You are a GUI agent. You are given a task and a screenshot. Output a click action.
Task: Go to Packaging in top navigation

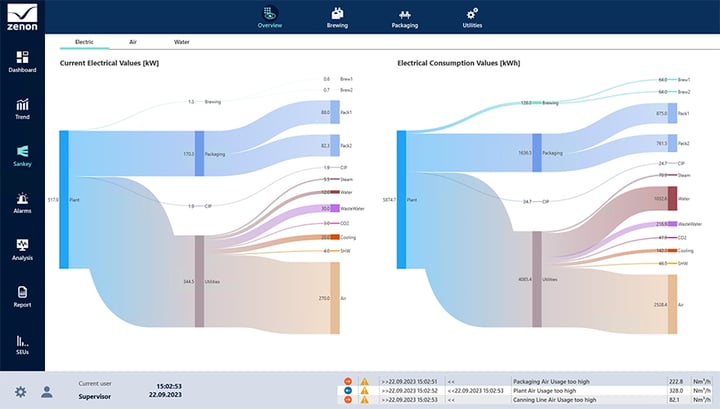point(405,17)
